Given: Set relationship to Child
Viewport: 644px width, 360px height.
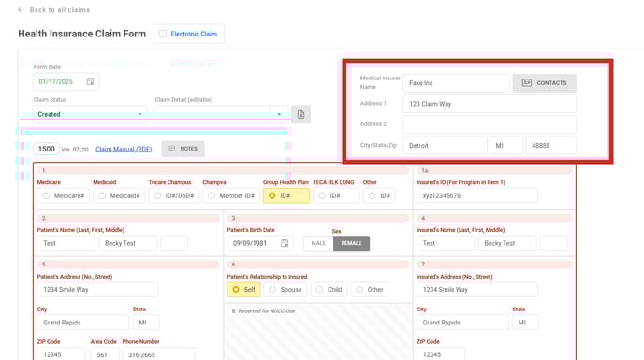Looking at the screenshot, I should pos(329,289).
